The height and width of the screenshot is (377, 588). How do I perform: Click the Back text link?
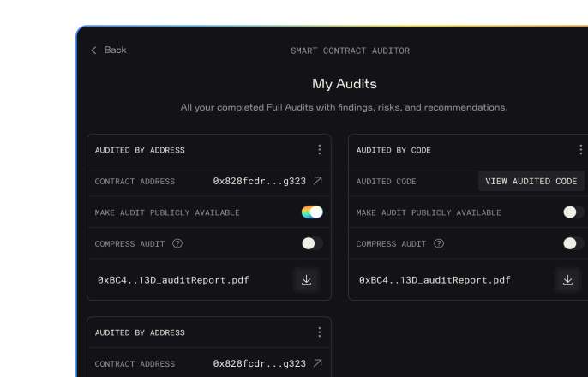point(115,50)
